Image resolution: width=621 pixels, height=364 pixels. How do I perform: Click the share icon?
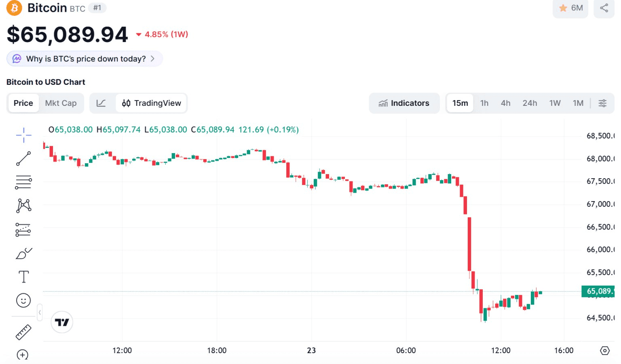[x=604, y=8]
